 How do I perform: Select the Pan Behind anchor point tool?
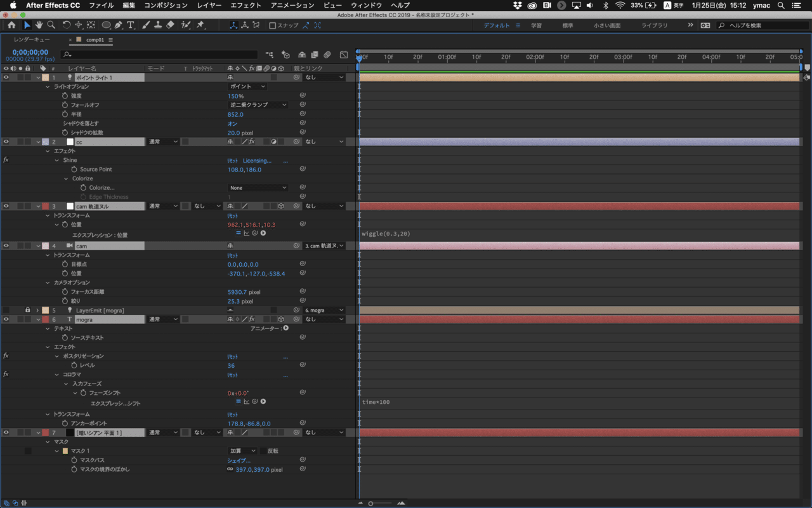pyautogui.click(x=91, y=25)
